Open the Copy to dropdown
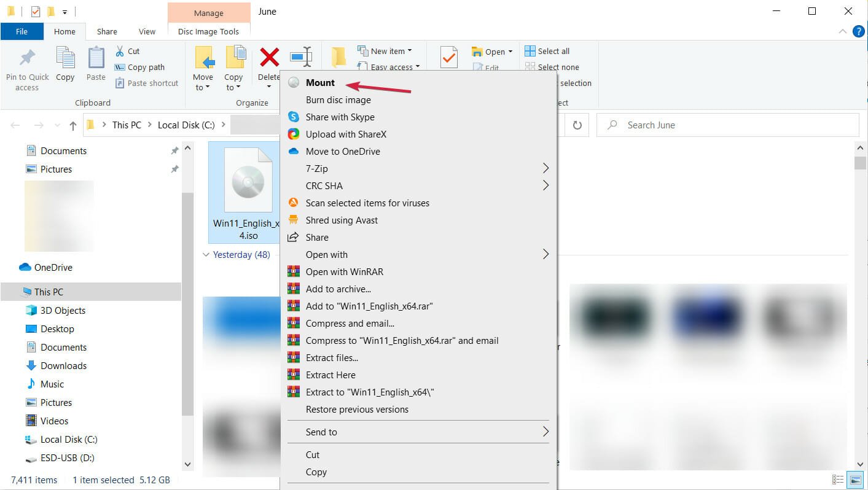The width and height of the screenshot is (868, 490). 233,82
